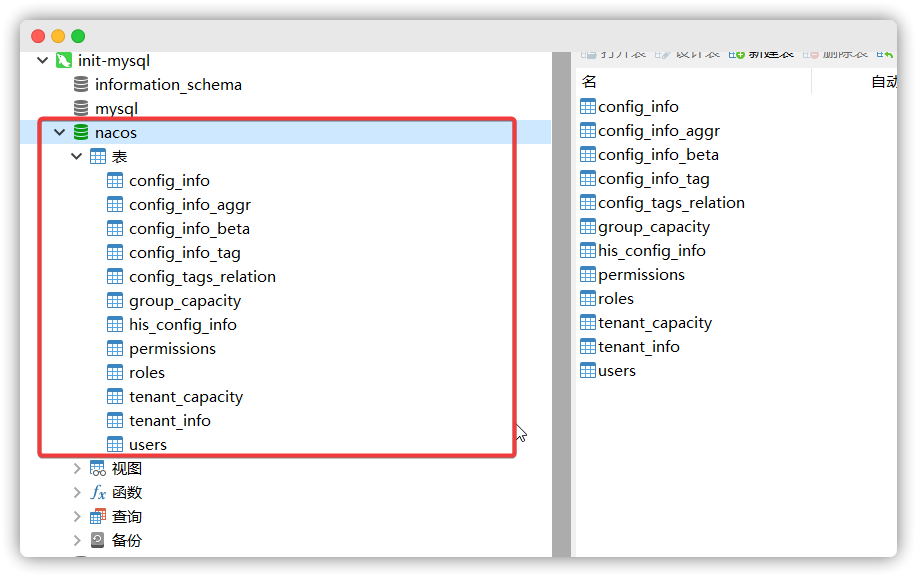Click the config_info_beta table icon in the tree
This screenshot has height=577, width=917.
coord(115,228)
